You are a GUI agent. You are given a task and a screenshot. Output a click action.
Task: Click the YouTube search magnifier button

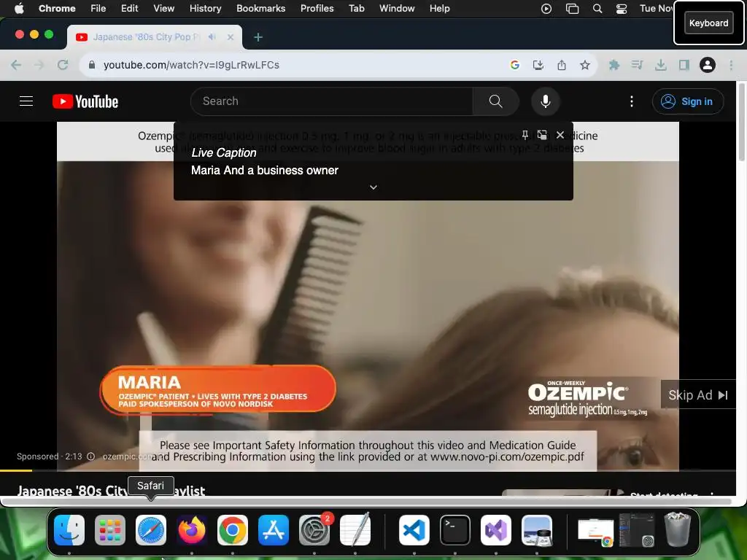click(x=495, y=101)
